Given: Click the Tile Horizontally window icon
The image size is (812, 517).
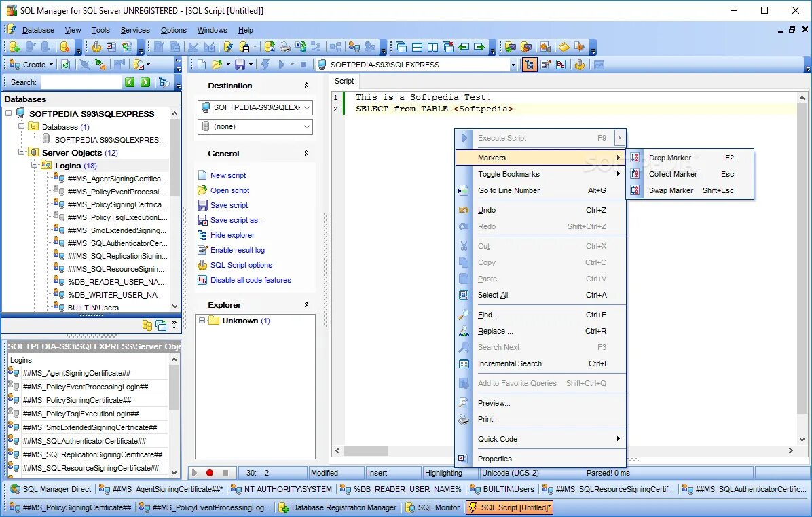Looking at the screenshot, I should (417, 47).
